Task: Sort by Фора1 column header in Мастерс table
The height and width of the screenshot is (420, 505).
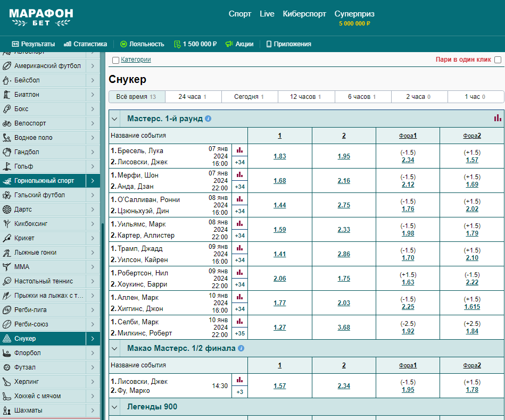Action: pyautogui.click(x=408, y=136)
